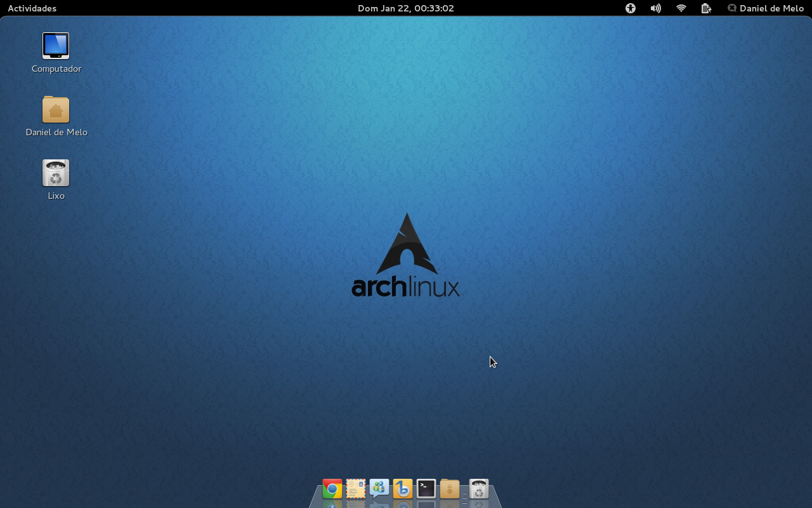Open the Daniel de Melo user menu
This screenshot has width=812, height=508.
coord(771,8)
